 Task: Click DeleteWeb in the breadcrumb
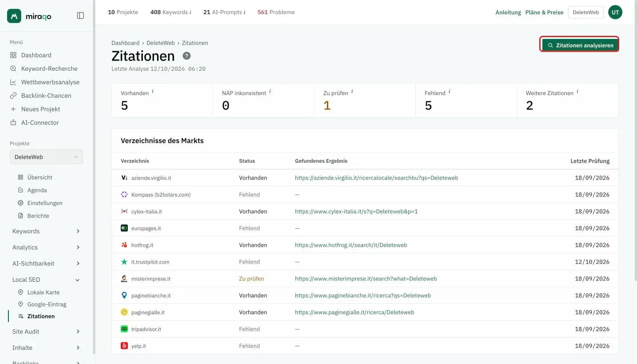pos(161,43)
